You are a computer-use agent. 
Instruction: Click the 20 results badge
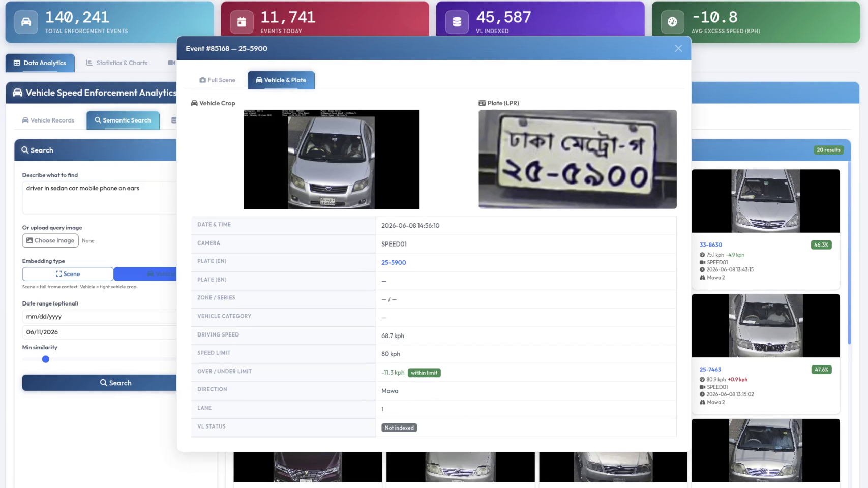point(828,150)
